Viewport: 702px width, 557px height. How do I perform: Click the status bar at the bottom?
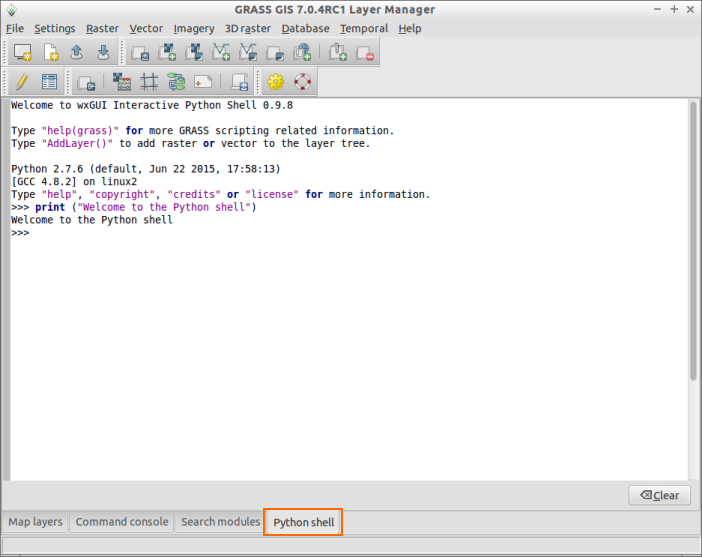(x=351, y=545)
